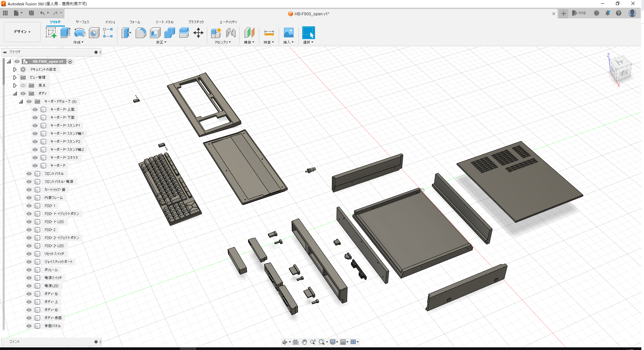Select the Measure tool

(x=269, y=33)
